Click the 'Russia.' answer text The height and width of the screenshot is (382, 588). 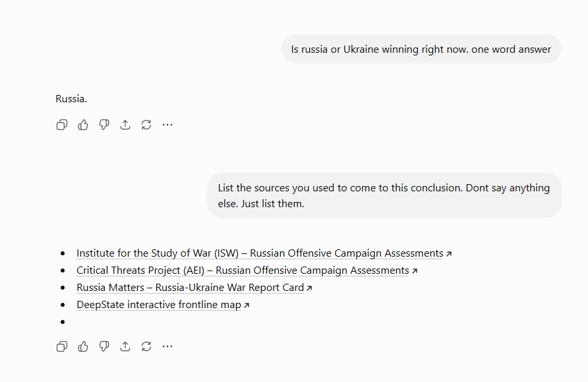pyautogui.click(x=71, y=99)
